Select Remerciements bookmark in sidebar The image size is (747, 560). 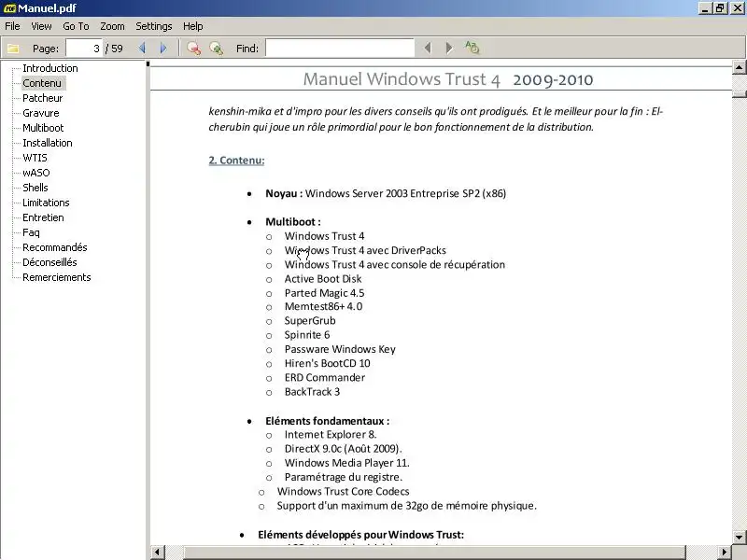point(57,277)
